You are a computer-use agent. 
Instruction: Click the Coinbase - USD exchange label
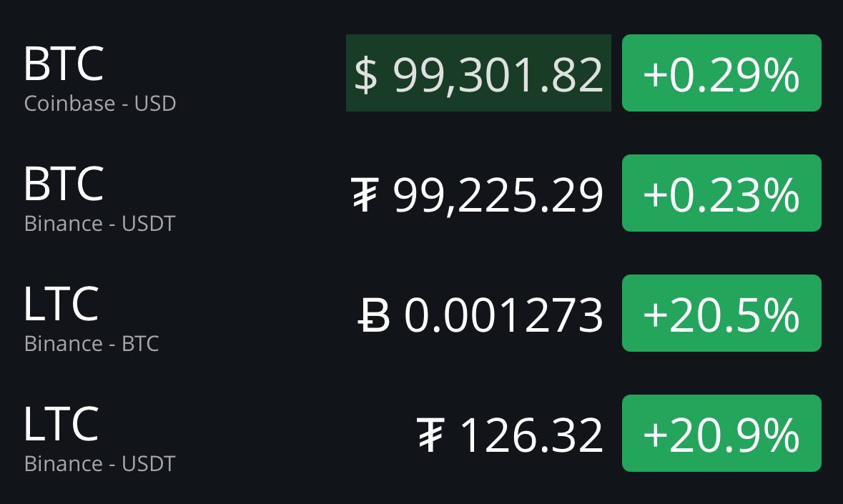coord(100,104)
